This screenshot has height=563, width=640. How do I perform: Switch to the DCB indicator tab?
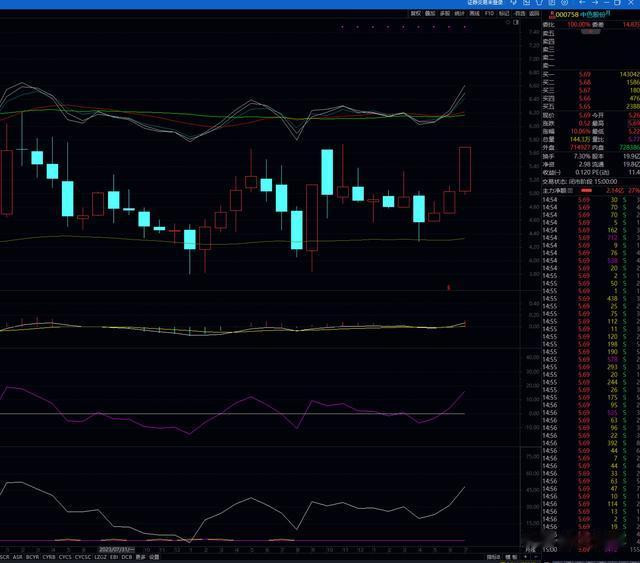tap(127, 557)
